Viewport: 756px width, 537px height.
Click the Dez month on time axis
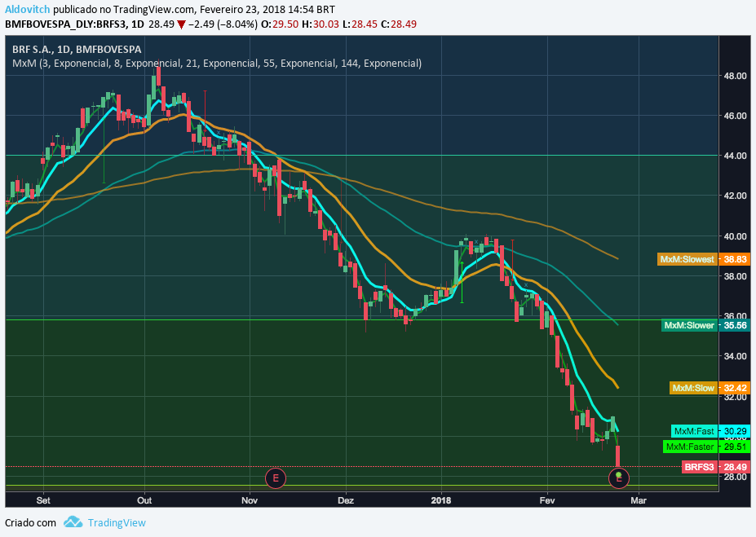(x=346, y=500)
